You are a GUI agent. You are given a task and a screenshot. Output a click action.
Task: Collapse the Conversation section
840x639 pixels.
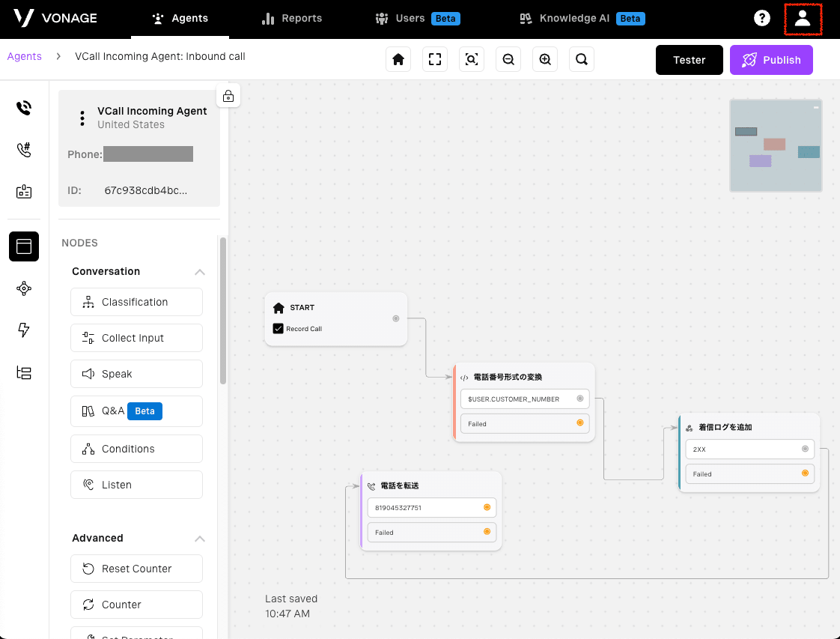[200, 272]
